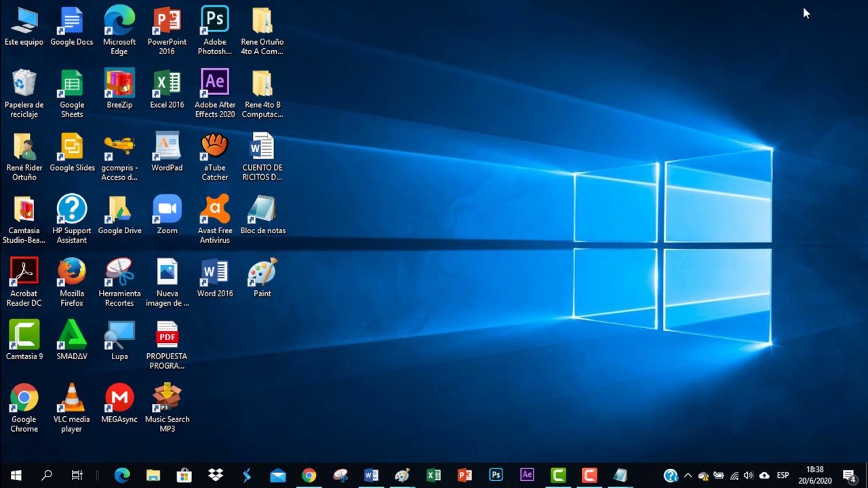Select the Este equipo desktop icon
The width and height of the screenshot is (868, 488).
point(24,27)
